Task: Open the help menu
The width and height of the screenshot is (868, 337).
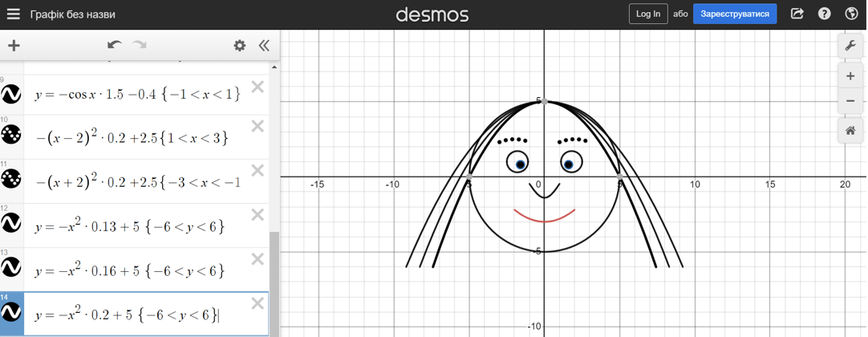Action: [x=824, y=14]
